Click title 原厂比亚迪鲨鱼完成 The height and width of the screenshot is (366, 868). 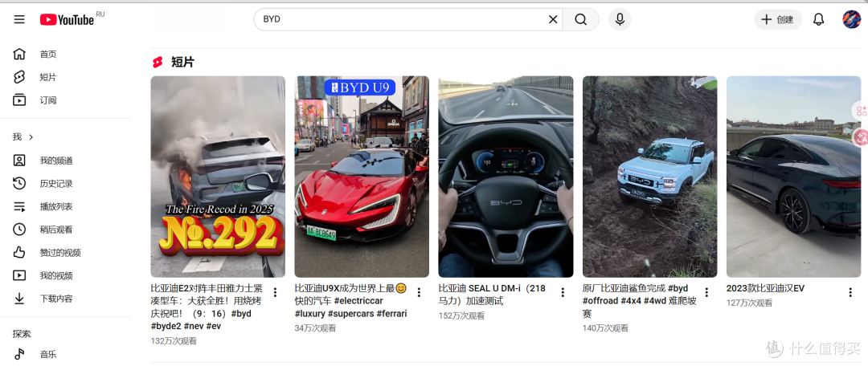point(640,301)
